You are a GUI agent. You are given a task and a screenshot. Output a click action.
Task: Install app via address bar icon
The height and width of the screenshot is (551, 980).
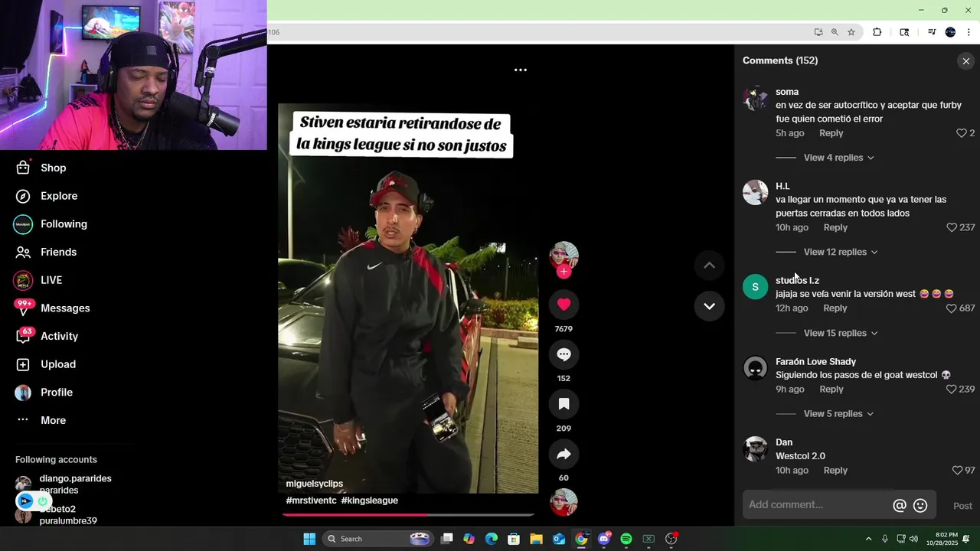pos(818,32)
